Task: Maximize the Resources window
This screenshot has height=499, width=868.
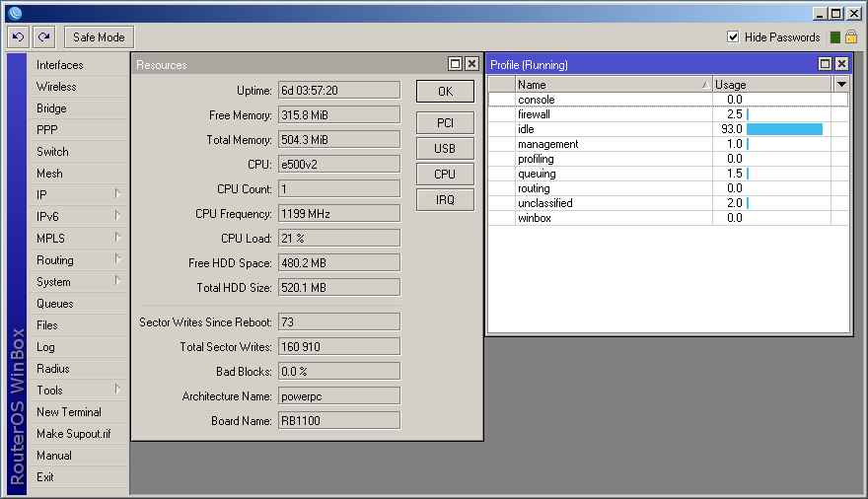Action: [x=455, y=64]
